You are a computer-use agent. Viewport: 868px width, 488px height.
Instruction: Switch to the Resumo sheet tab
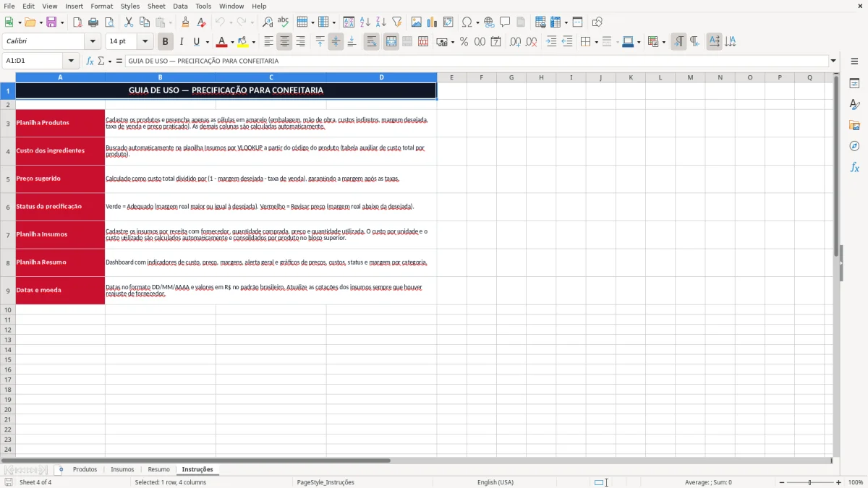tap(158, 470)
